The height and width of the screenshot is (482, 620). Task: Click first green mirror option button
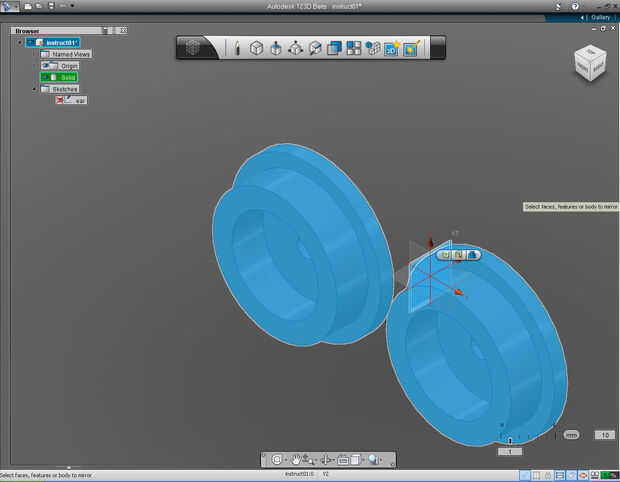point(445,255)
